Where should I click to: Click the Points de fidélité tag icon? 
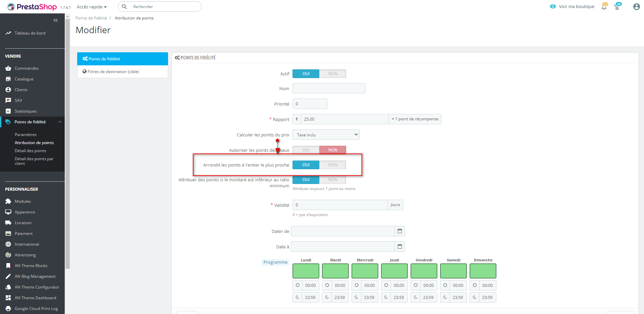(x=8, y=122)
